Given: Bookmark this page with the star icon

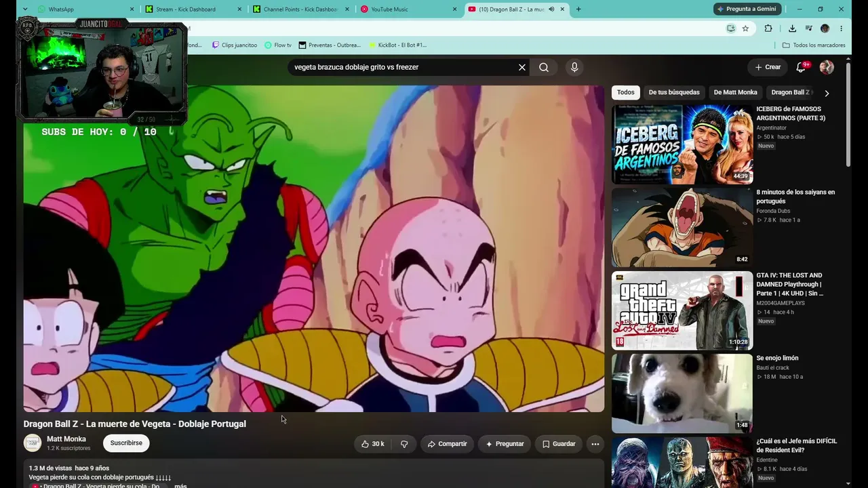Looking at the screenshot, I should click(x=745, y=28).
